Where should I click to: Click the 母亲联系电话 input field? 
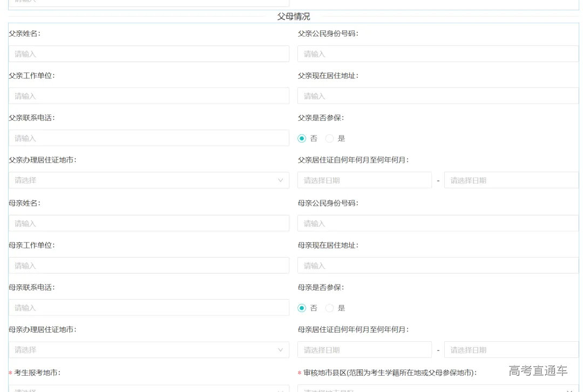click(x=148, y=308)
